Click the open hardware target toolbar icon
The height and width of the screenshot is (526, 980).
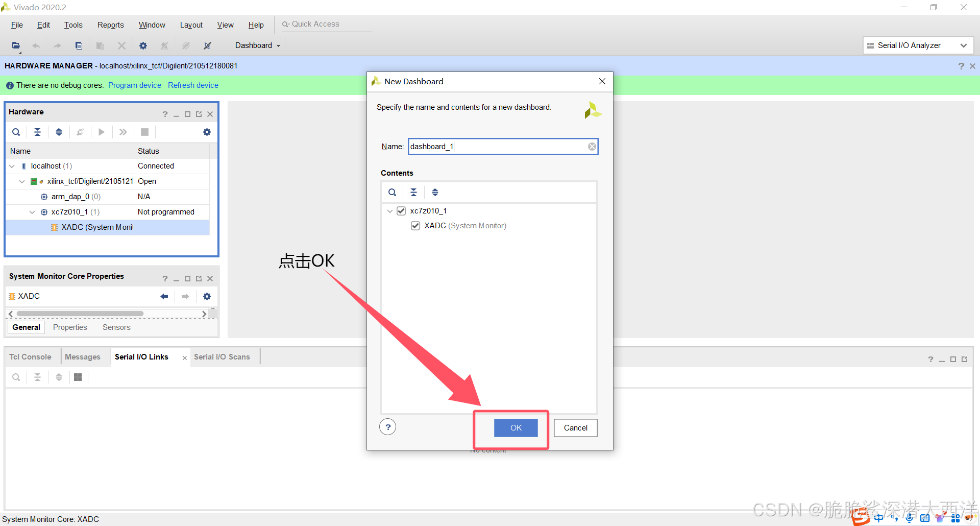point(16,45)
